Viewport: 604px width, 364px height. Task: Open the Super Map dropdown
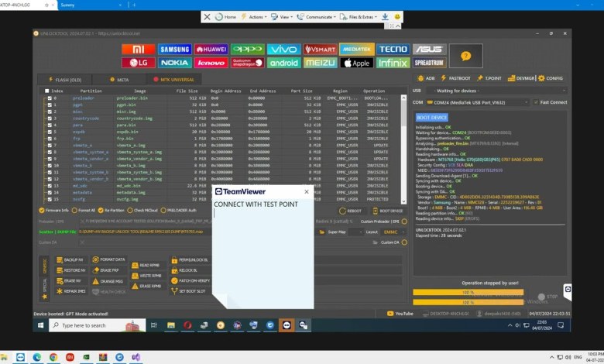(356, 232)
